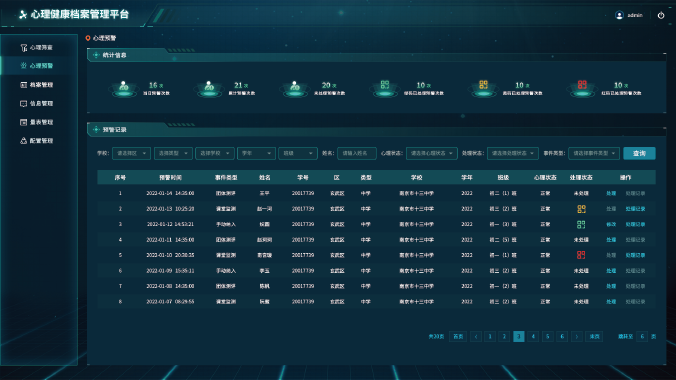Click the 姓名 name input field
676x380 pixels.
click(357, 153)
